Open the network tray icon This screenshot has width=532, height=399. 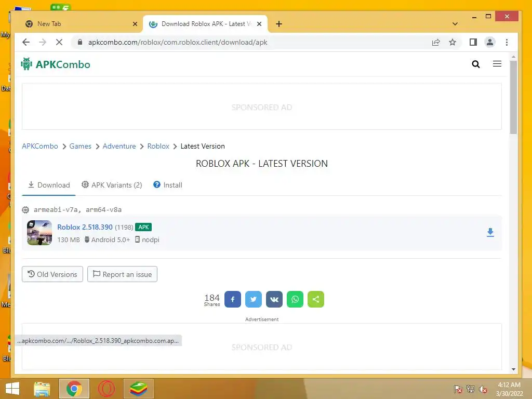(471, 389)
